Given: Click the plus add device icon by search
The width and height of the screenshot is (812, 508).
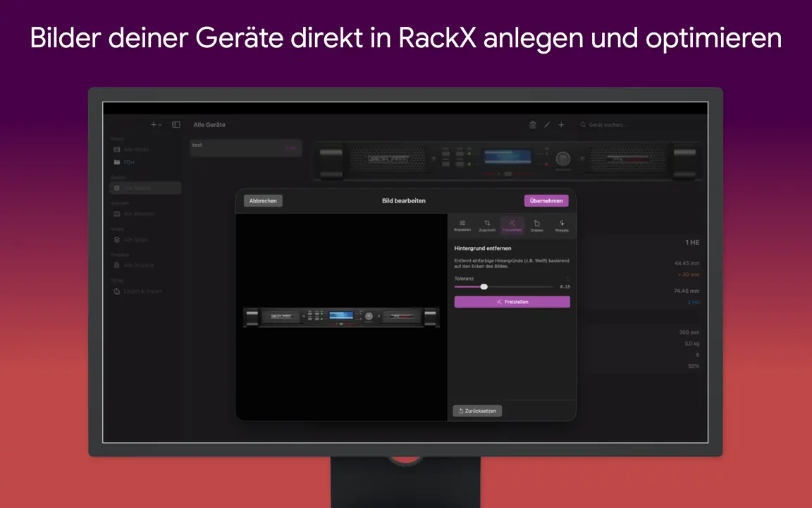Looking at the screenshot, I should [561, 124].
